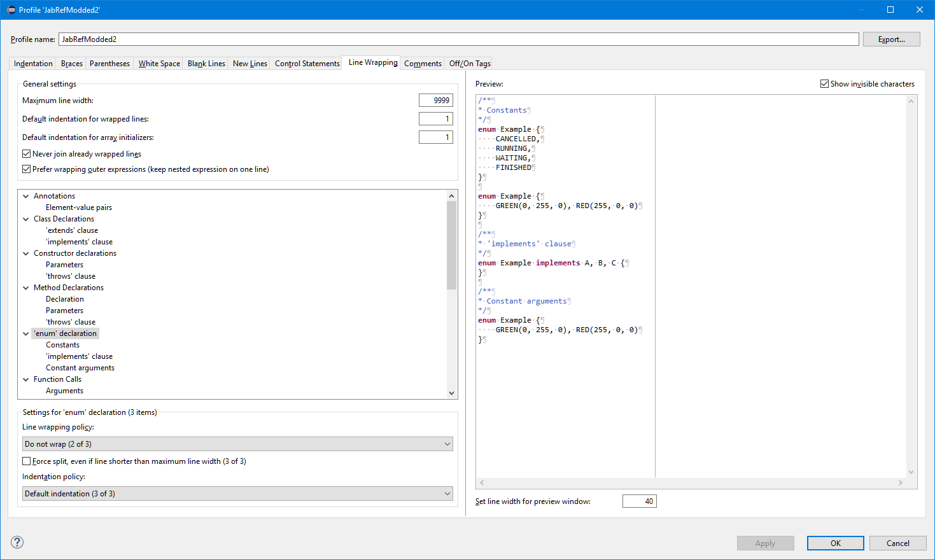Collapse the Annotations tree node
Viewport: 935px width, 560px height.
26,196
